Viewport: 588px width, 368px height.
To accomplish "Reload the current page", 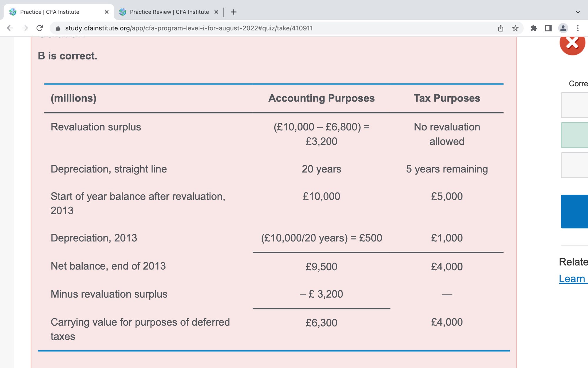I will tap(40, 28).
